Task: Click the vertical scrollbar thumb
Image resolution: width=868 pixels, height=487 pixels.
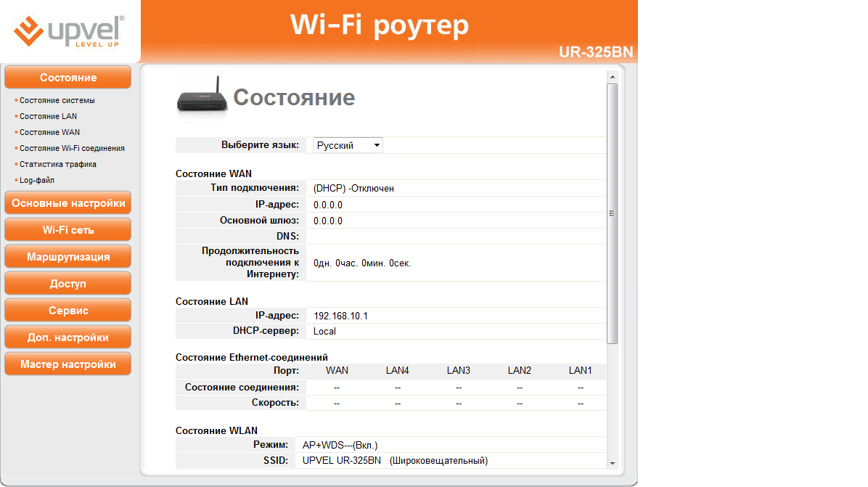Action: click(613, 213)
